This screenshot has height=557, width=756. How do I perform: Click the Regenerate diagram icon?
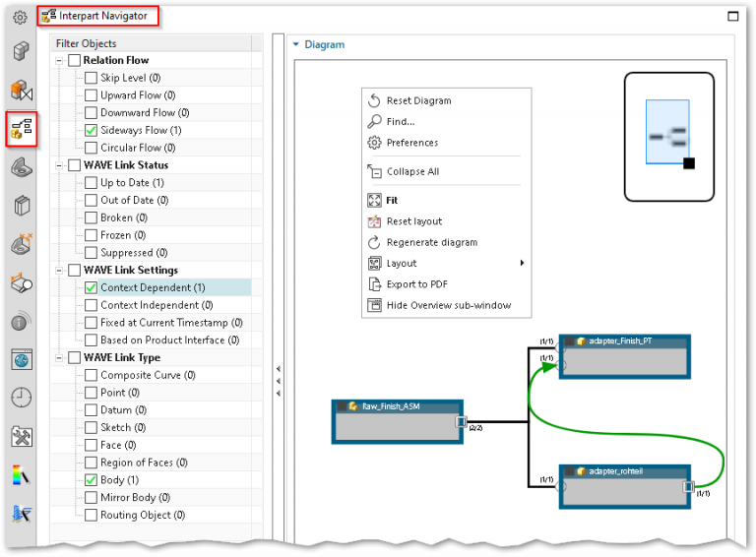click(374, 242)
